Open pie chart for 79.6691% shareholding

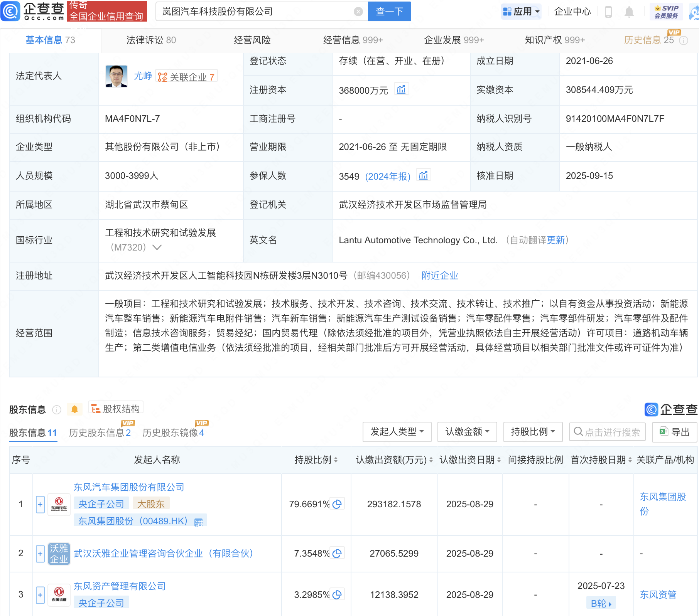[337, 504]
